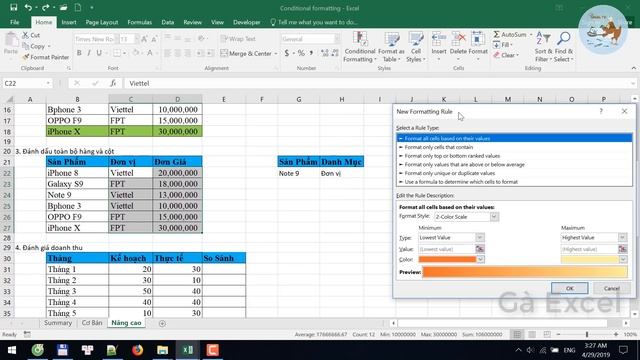Open Conditional Formatting menu
The height and width of the screenshot is (360, 640).
(x=360, y=47)
